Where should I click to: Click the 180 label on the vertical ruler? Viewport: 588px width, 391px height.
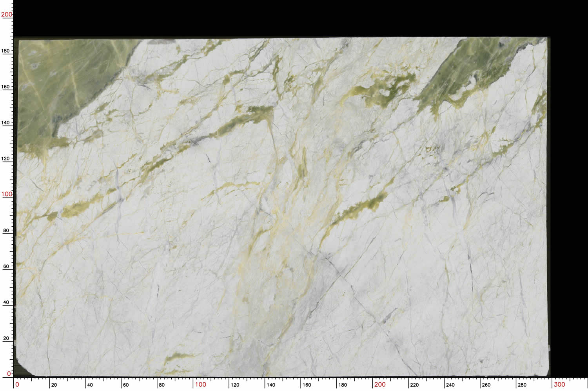(6, 51)
